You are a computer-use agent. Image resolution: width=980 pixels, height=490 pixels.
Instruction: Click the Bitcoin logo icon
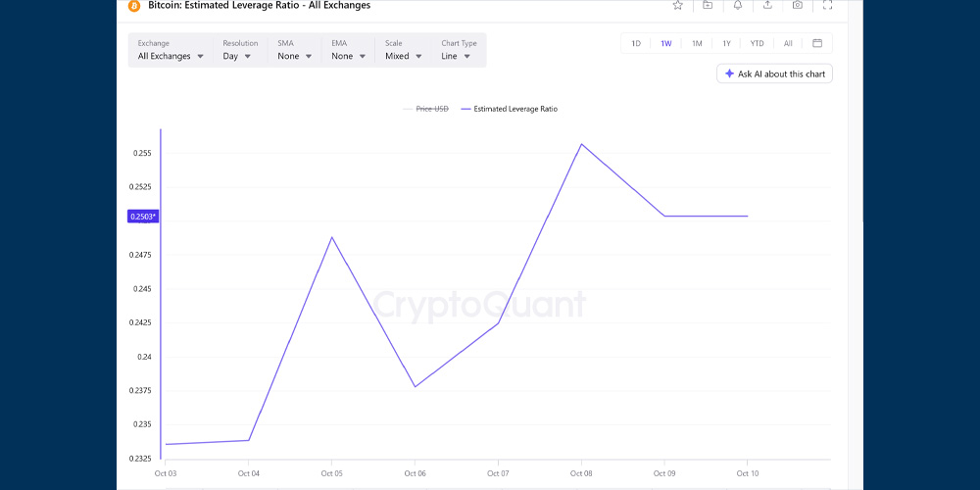(133, 6)
